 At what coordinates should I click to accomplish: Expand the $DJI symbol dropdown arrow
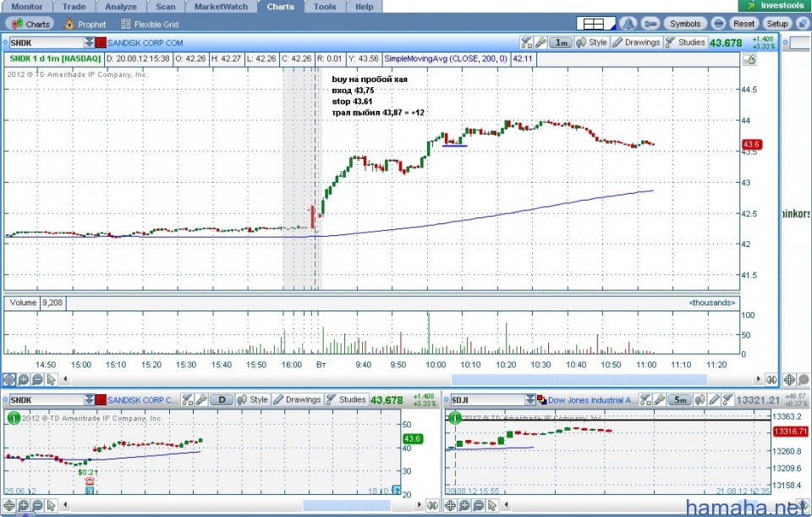pos(529,400)
